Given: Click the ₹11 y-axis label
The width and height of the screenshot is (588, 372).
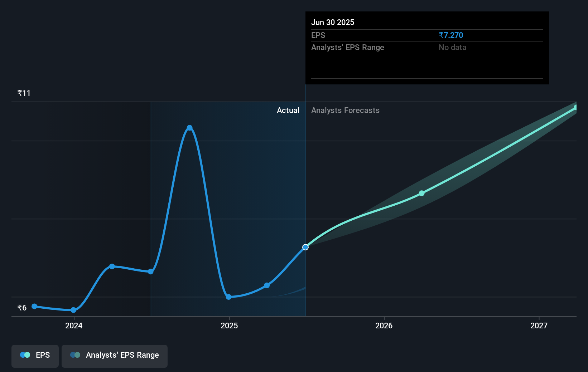Looking at the screenshot, I should (24, 93).
